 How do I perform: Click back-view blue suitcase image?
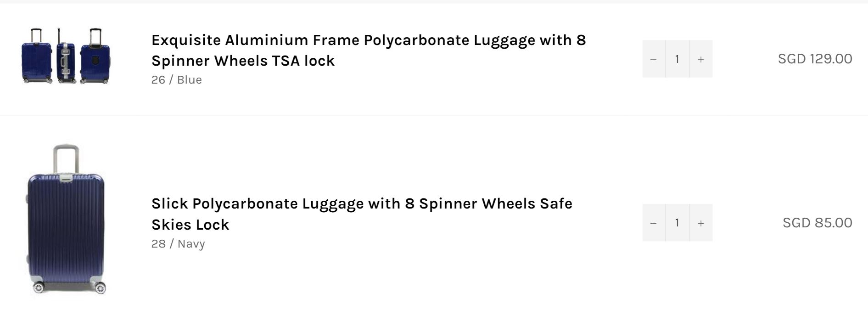pyautogui.click(x=95, y=56)
